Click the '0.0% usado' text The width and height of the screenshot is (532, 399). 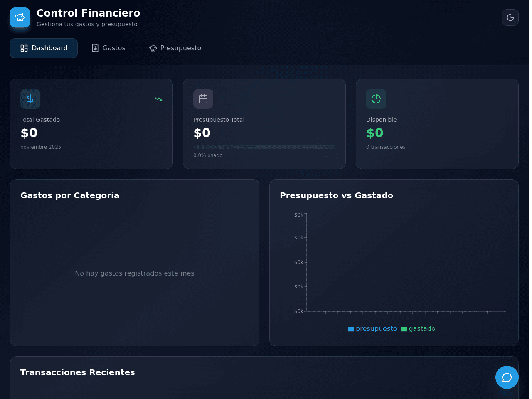(x=208, y=155)
